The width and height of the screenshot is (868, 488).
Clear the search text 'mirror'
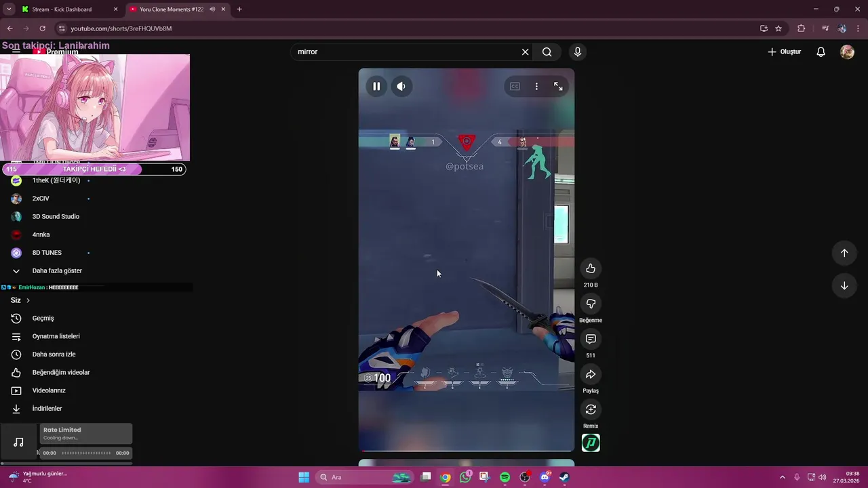pos(525,52)
